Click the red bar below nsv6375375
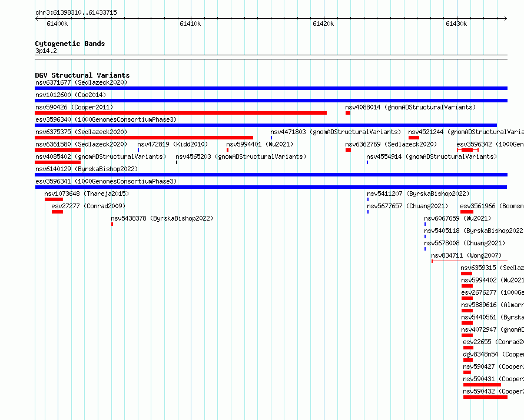The width and height of the screenshot is (524, 420). pos(144,138)
